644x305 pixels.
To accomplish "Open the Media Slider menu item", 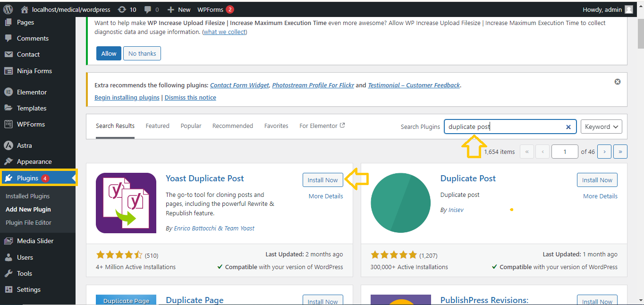I will (35, 241).
